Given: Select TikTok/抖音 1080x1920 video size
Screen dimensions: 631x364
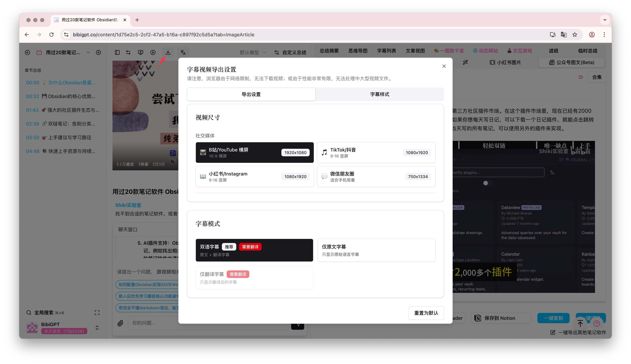Looking at the screenshot, I should (376, 153).
